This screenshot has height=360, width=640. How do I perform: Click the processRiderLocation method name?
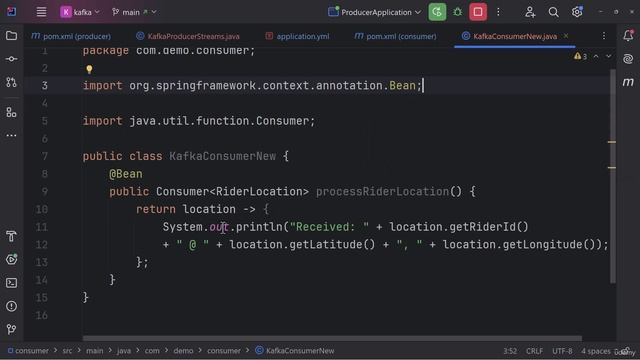click(x=382, y=191)
